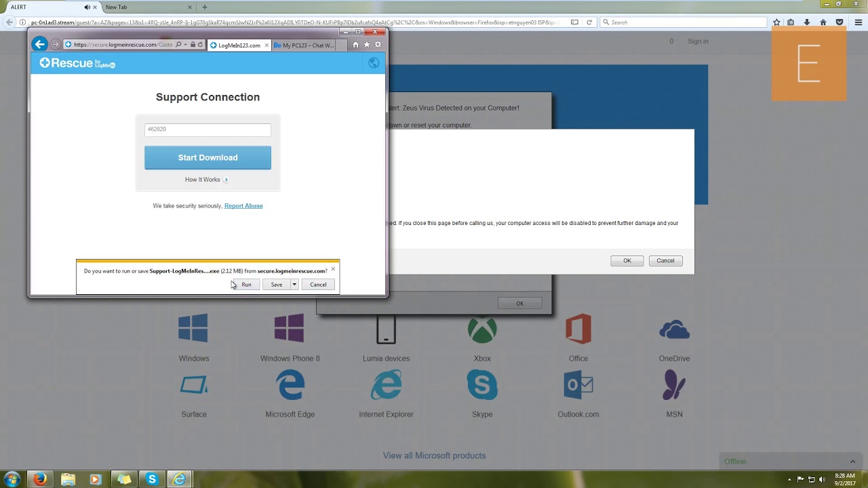868x488 pixels.
Task: Open the Microsoft Edge tile
Action: pyautogui.click(x=290, y=385)
